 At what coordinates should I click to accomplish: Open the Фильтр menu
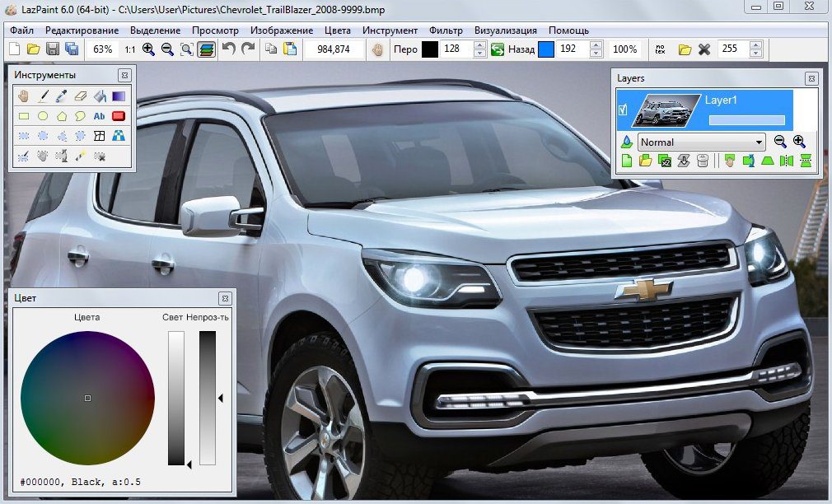click(446, 30)
